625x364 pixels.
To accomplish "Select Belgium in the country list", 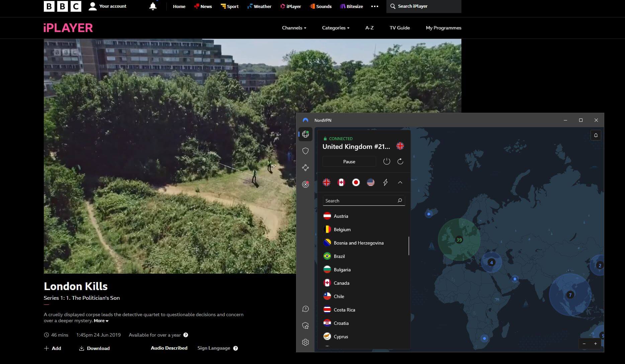I will point(363,230).
